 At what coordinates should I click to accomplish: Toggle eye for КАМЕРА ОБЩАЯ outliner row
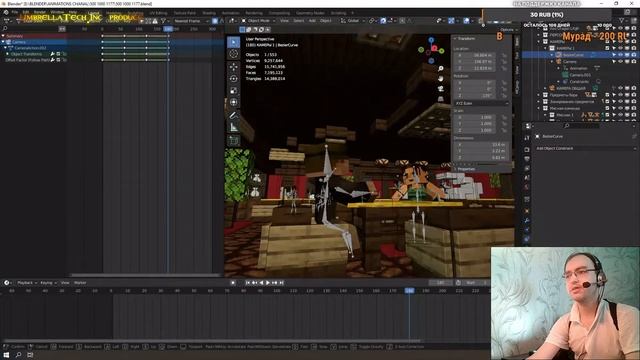click(x=620, y=88)
